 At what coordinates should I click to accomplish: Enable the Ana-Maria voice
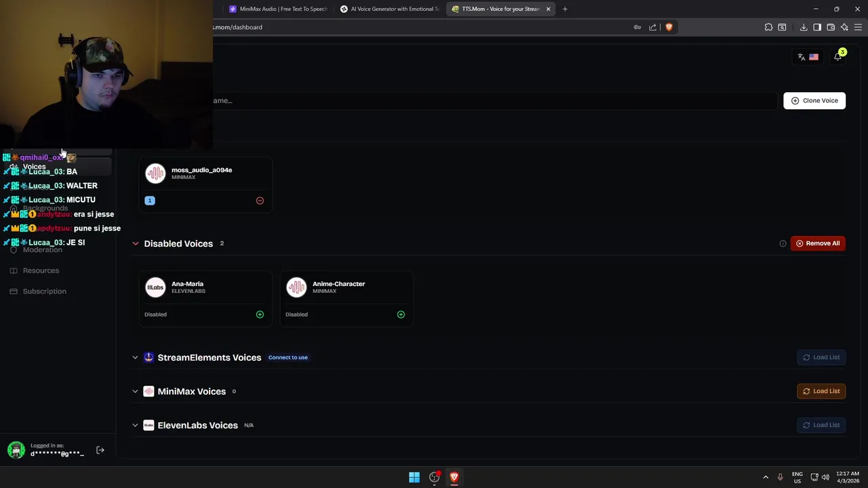[260, 314]
